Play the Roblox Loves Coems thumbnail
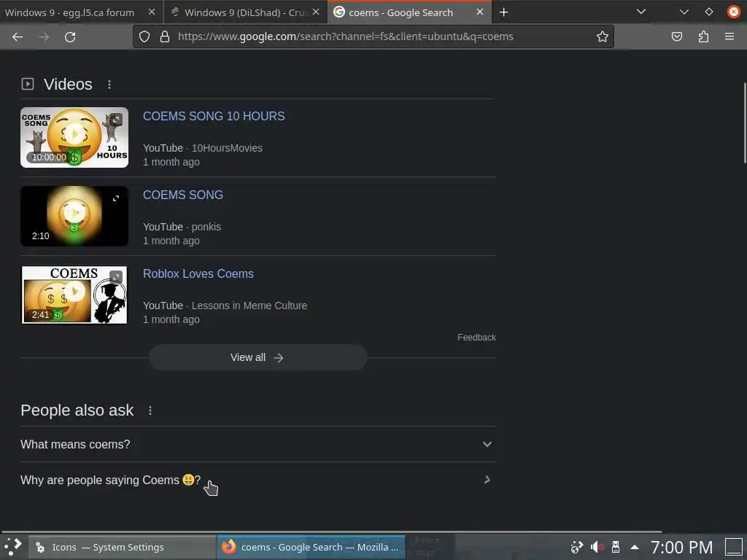 pyautogui.click(x=74, y=295)
